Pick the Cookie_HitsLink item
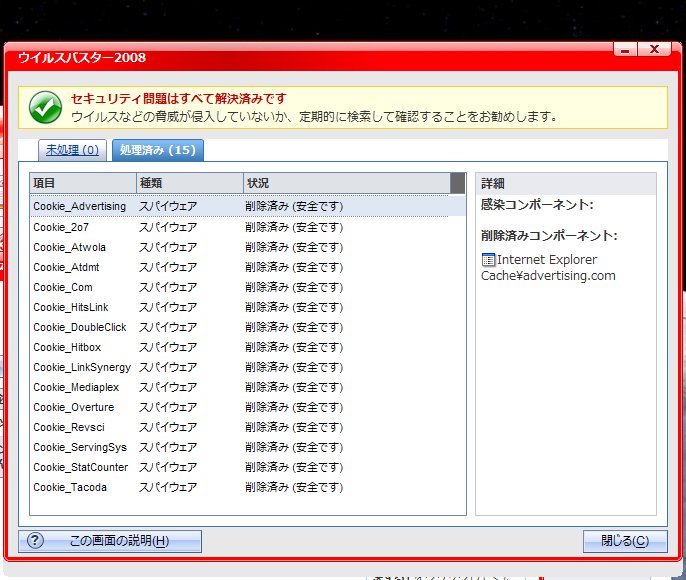 coord(247,307)
